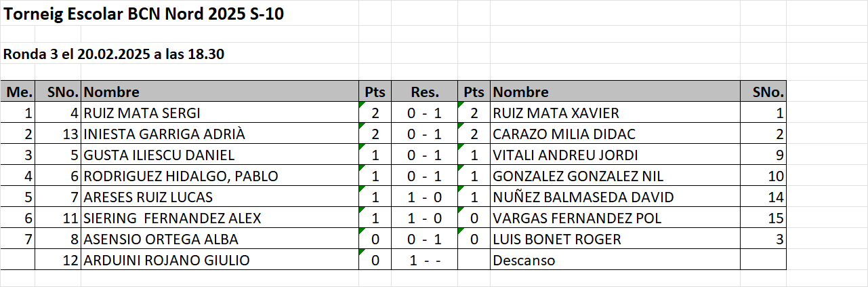Select the title cell Torneig Escolar BCN Nord

click(x=144, y=15)
